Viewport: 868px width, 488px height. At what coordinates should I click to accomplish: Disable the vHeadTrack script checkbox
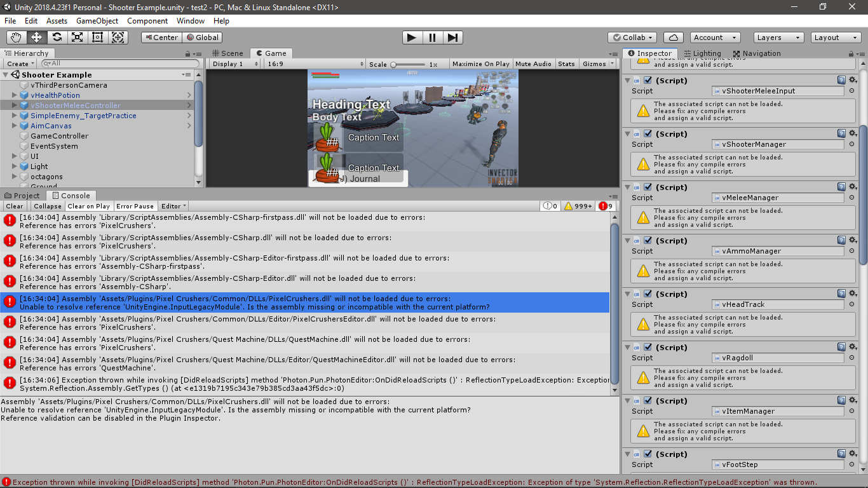click(x=648, y=294)
